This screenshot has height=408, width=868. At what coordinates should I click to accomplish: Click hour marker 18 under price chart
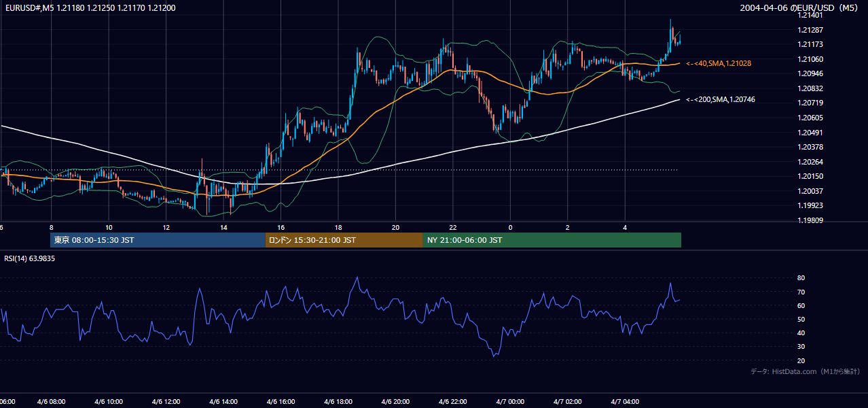(x=338, y=226)
